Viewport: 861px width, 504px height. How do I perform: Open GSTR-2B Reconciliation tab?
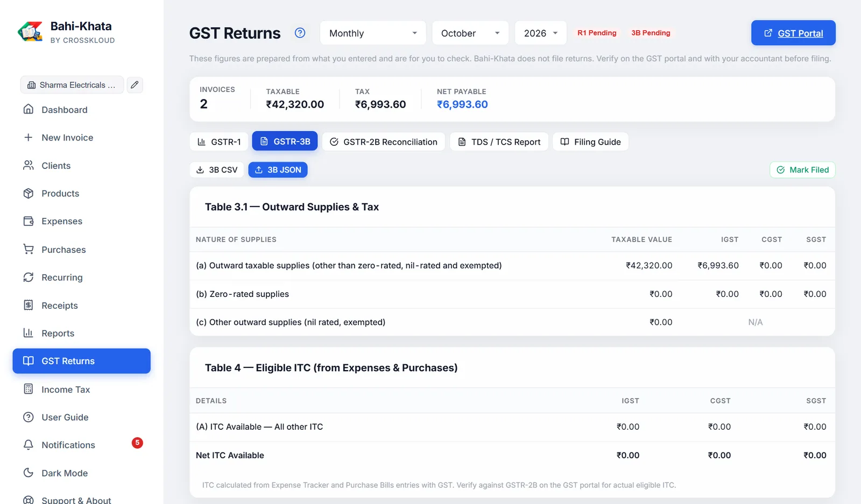coord(384,141)
